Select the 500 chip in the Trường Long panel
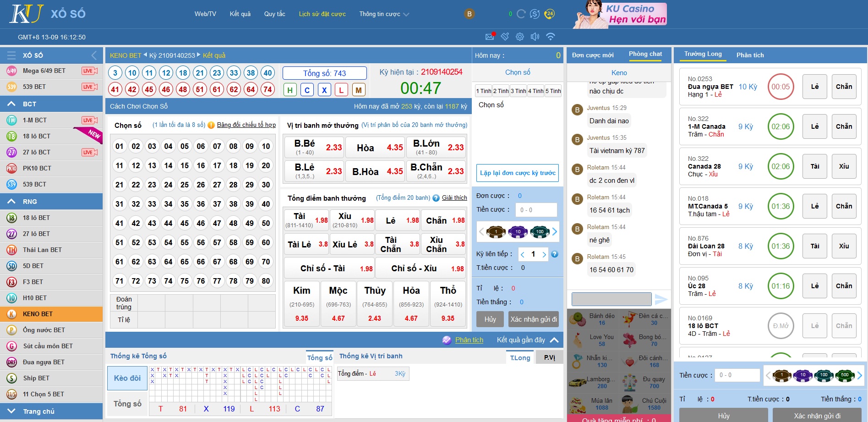The width and height of the screenshot is (868, 422). pyautogui.click(x=845, y=375)
